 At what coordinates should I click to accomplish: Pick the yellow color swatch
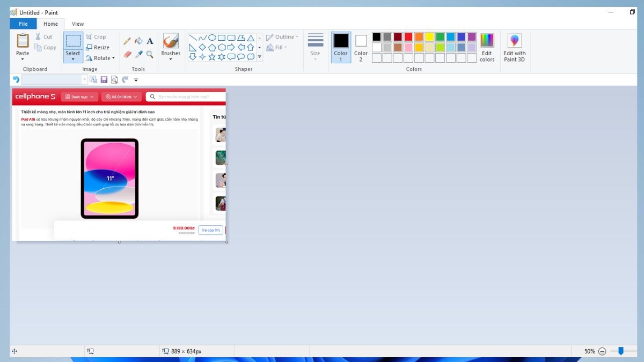[x=429, y=37]
